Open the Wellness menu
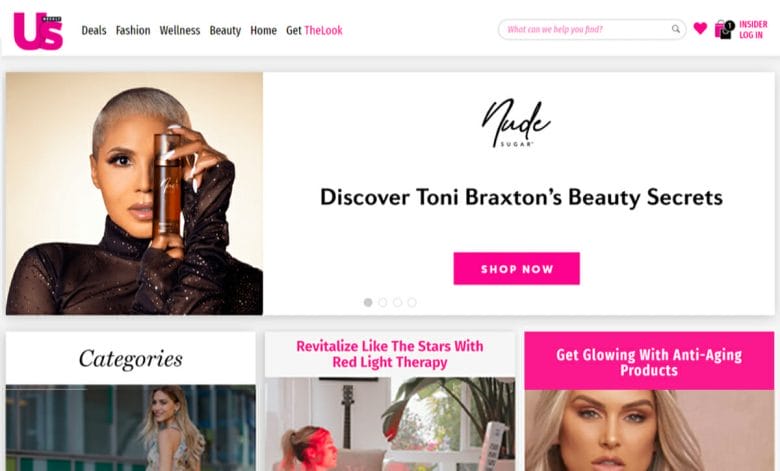780x471 pixels. [180, 30]
